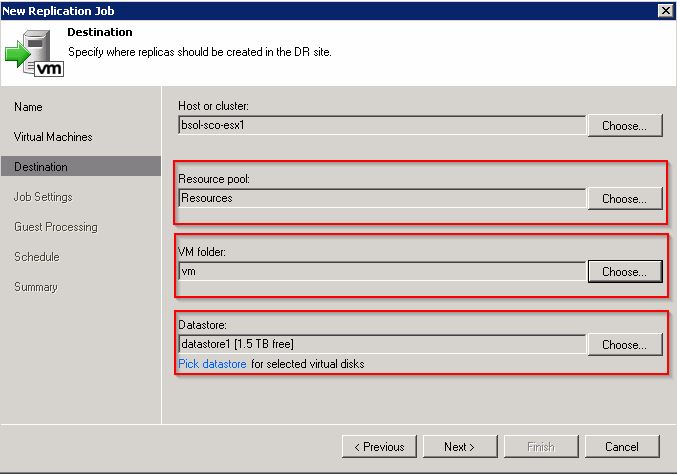The width and height of the screenshot is (677, 474).
Task: Focus the datastore1 text field
Action: 382,344
